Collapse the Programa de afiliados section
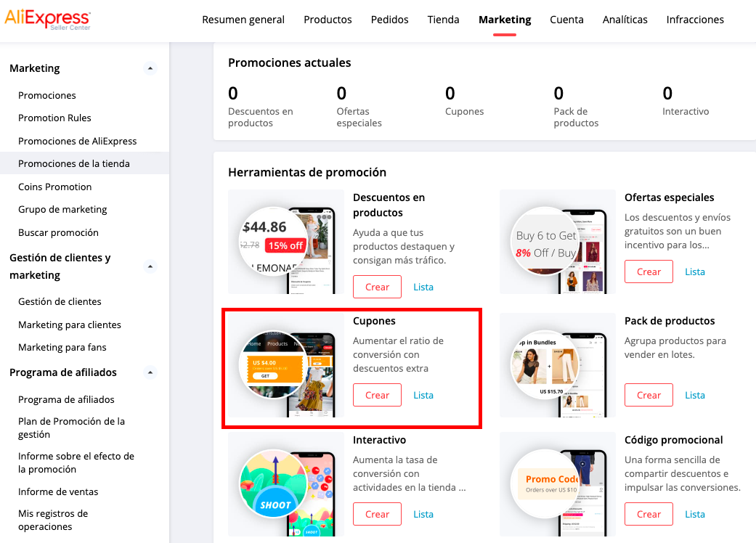Image resolution: width=756 pixels, height=543 pixels. [x=150, y=372]
